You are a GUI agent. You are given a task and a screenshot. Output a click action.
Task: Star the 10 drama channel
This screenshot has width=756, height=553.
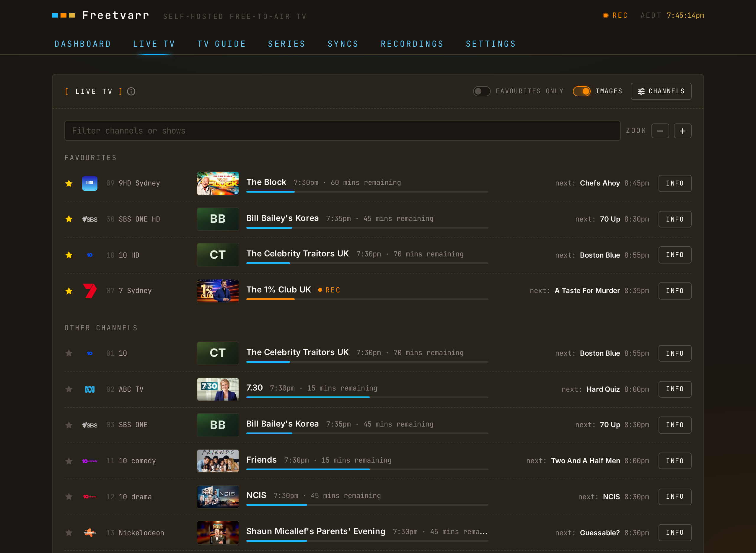click(69, 497)
